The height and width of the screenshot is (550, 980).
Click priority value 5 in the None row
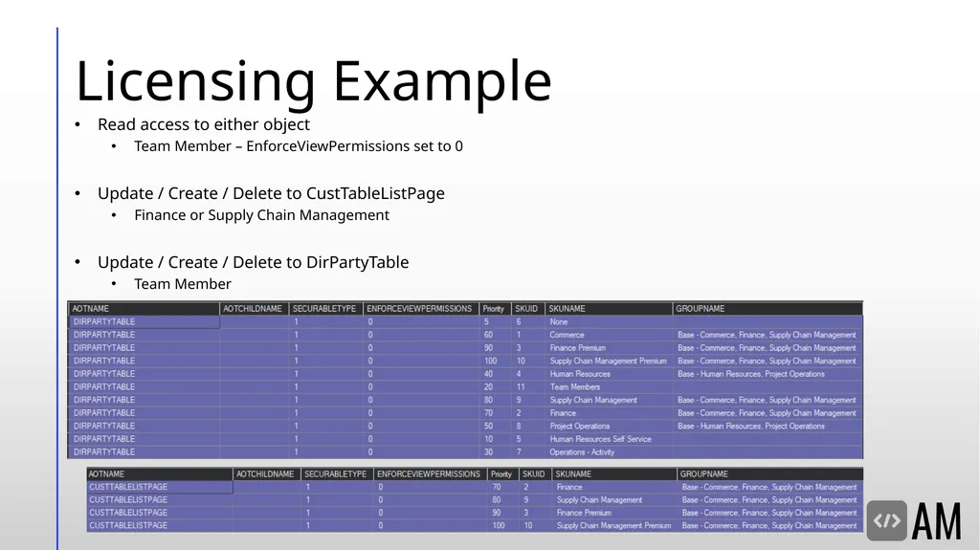click(x=486, y=322)
